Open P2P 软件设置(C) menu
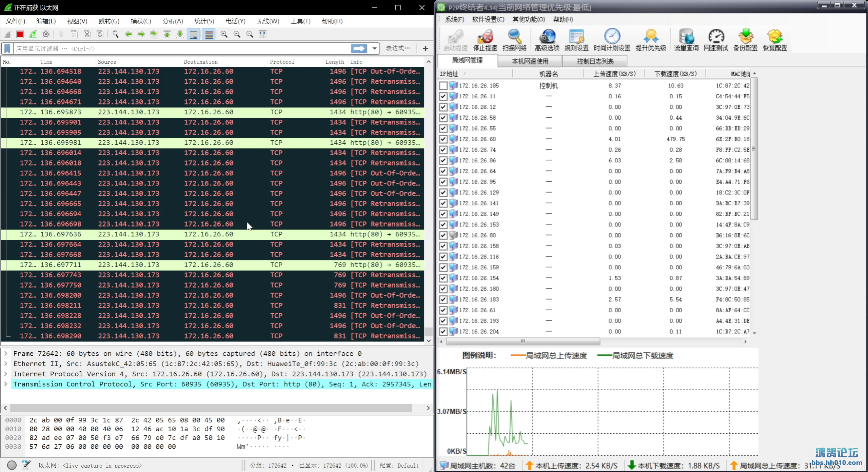The image size is (868, 472). point(488,19)
